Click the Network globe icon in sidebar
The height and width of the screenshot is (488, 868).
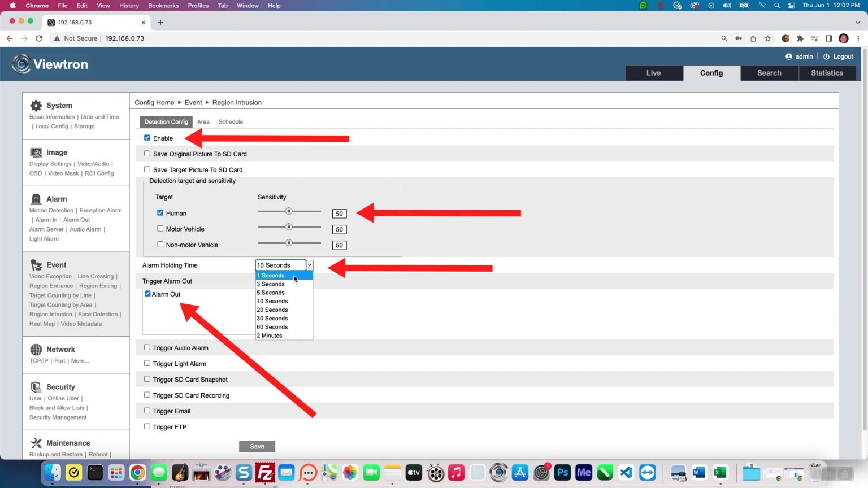pyautogui.click(x=35, y=348)
